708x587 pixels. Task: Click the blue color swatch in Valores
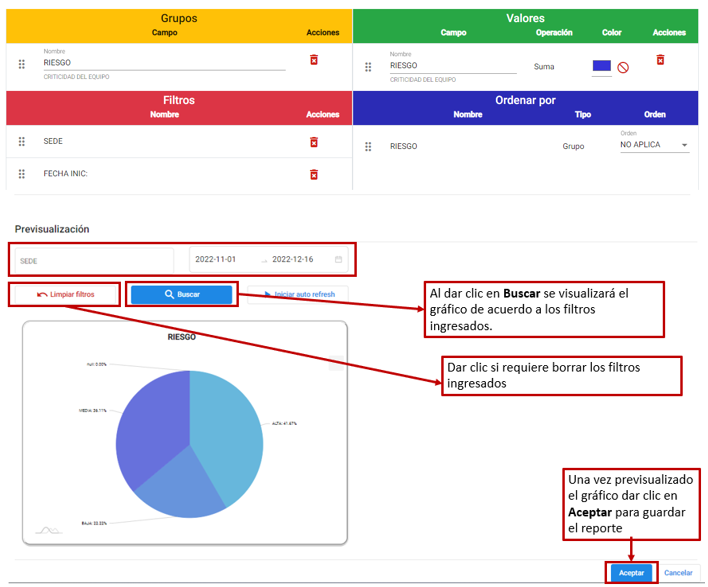point(601,66)
